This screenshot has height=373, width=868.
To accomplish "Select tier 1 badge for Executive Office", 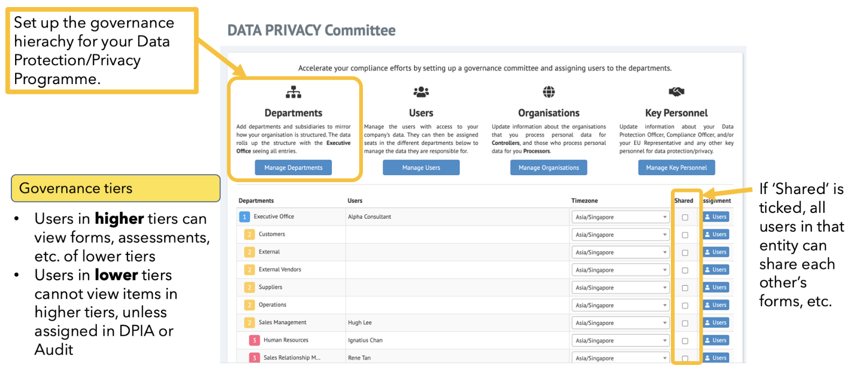I will (244, 217).
